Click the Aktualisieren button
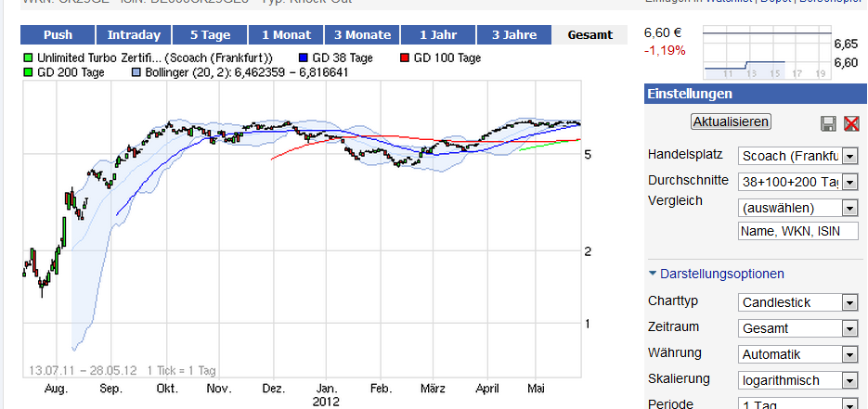The width and height of the screenshot is (868, 409). tap(731, 121)
